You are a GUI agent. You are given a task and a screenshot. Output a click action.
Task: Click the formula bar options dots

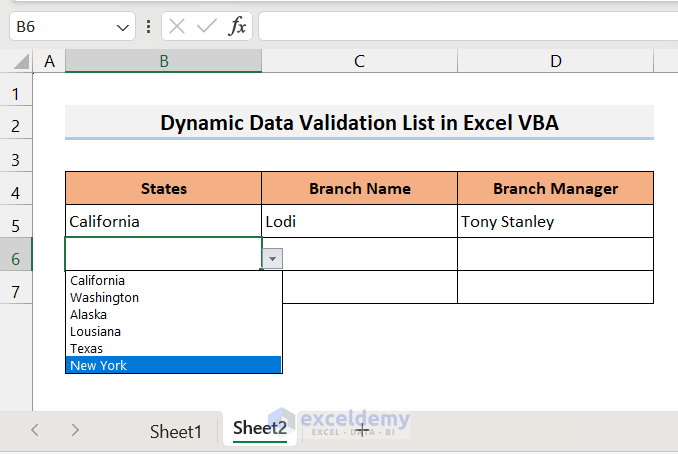(148, 27)
